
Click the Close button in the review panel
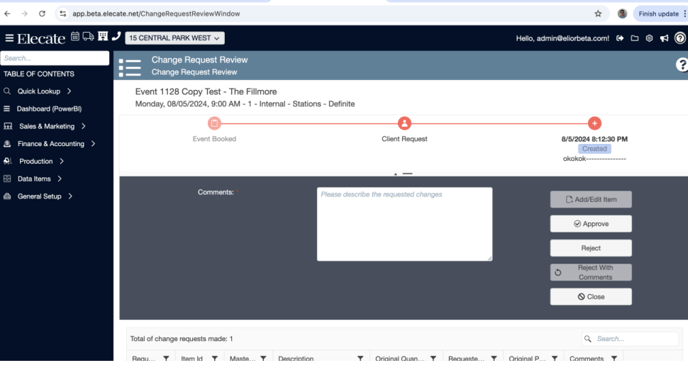tap(591, 296)
